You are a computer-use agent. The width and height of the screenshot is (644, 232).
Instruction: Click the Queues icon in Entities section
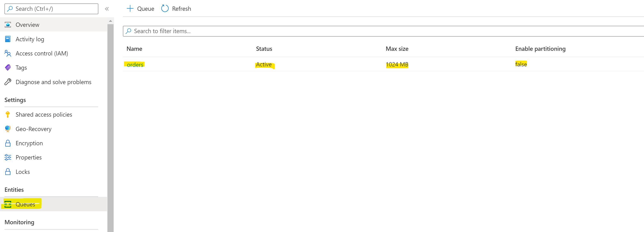pyautogui.click(x=8, y=204)
